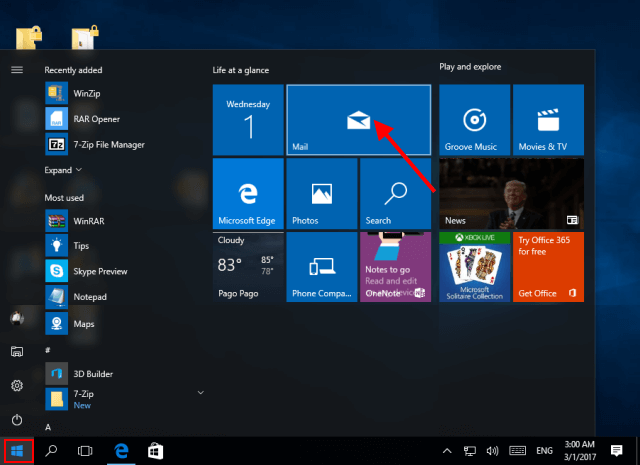Click the 3:00 AM clock

580,450
